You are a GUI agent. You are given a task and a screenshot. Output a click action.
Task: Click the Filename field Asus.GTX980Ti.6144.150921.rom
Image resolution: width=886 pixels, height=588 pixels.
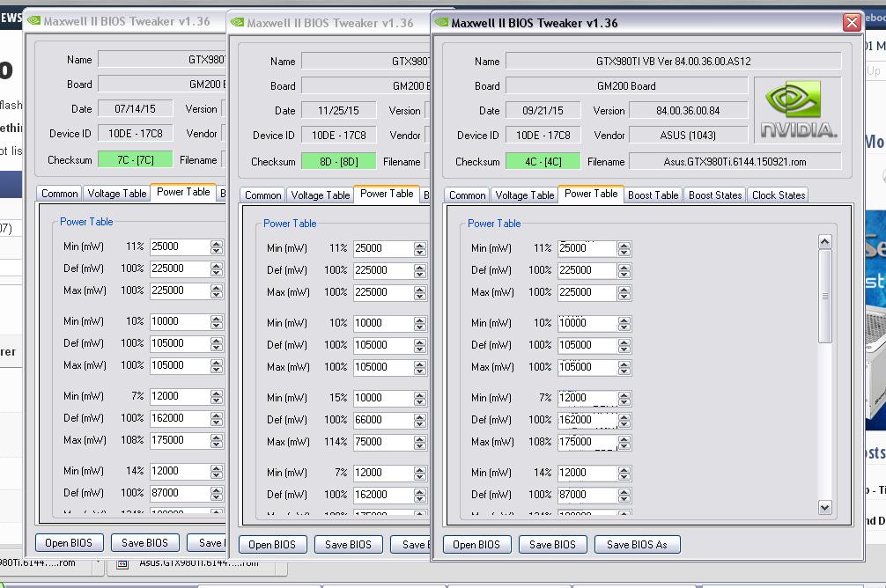735,162
